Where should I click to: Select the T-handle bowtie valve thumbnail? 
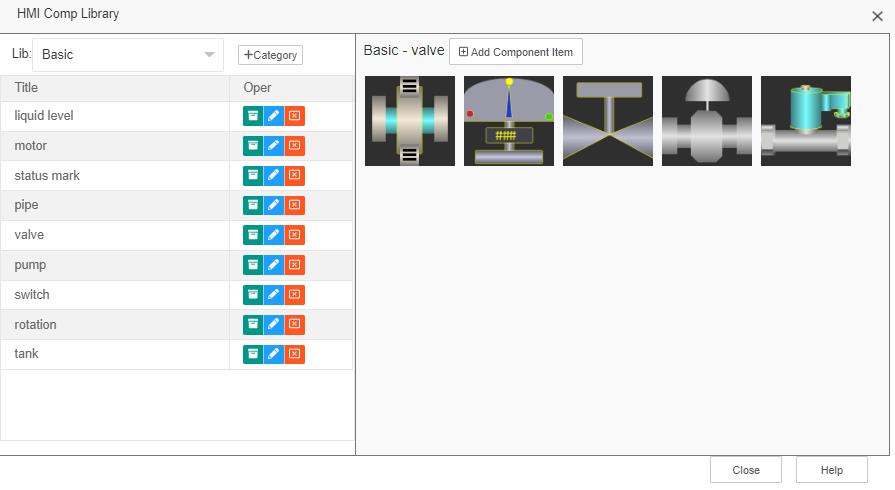tap(608, 121)
